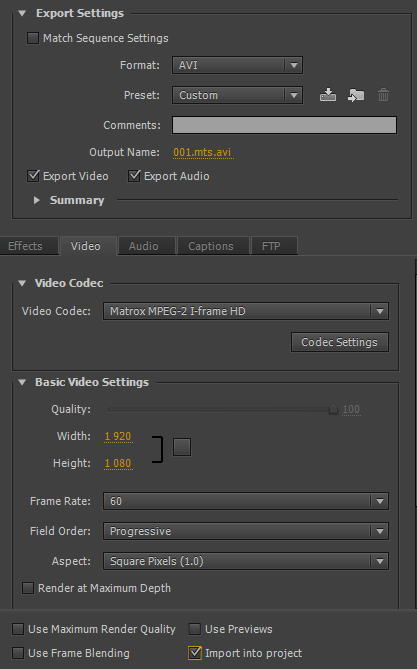Expand the Summary section
Screen dimensions: 417x669
[37, 200]
